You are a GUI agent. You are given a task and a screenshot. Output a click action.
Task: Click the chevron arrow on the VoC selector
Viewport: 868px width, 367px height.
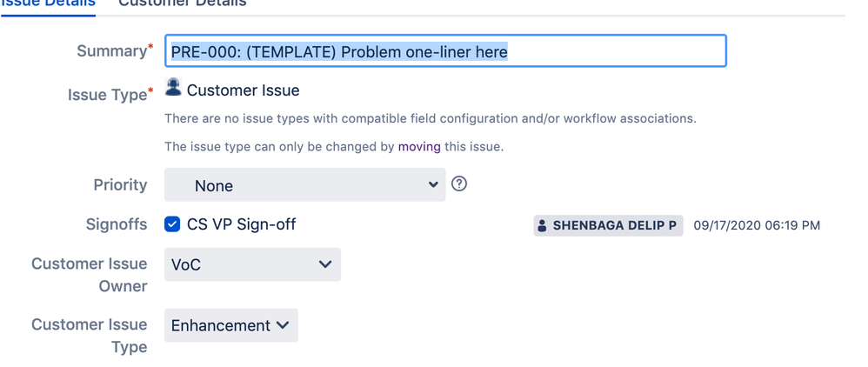coord(325,264)
